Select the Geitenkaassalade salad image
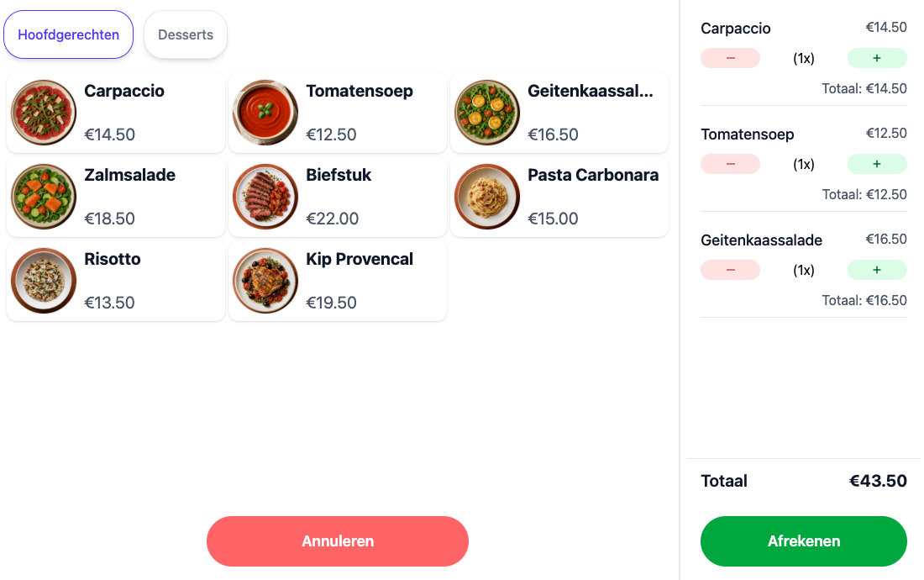 [486, 113]
